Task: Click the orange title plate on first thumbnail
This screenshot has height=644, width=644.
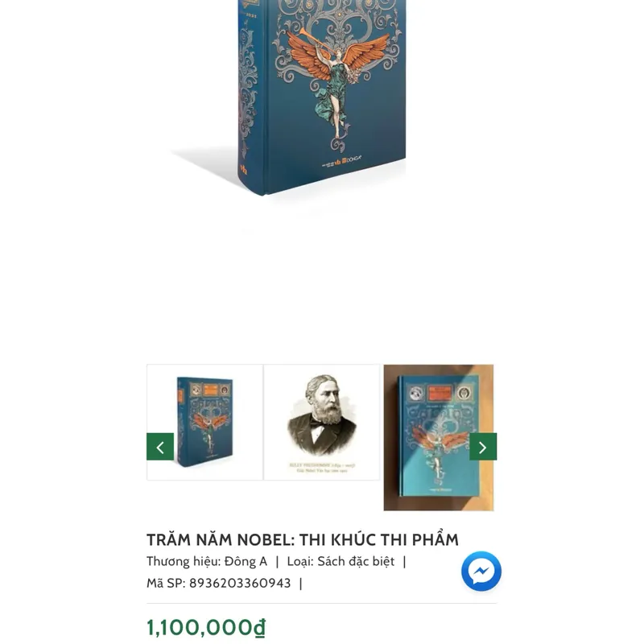Action: point(210,390)
